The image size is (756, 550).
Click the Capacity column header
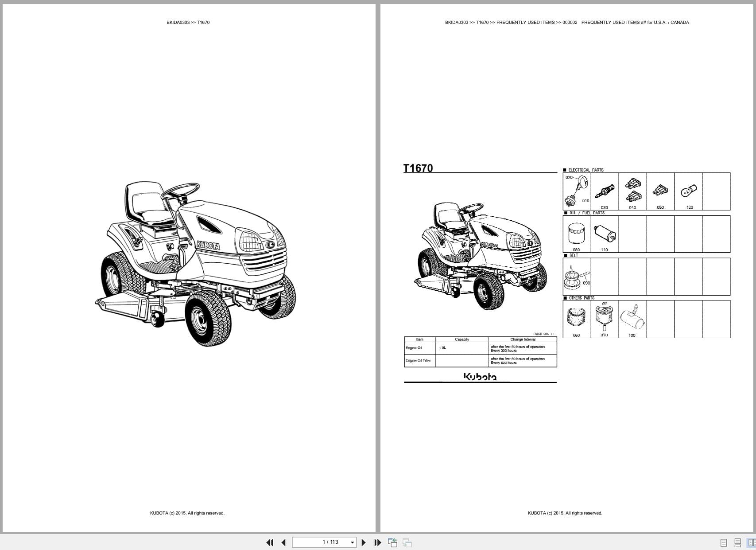[462, 339]
